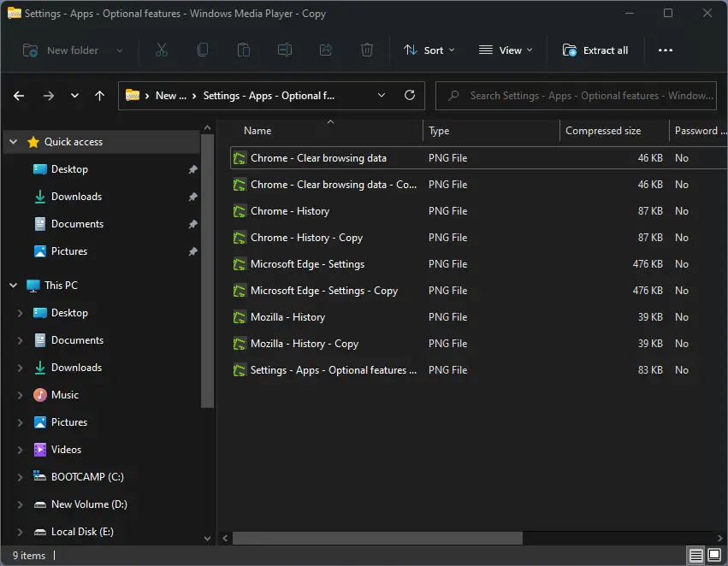Unpin Desktop from Quick access pin icon

point(192,169)
